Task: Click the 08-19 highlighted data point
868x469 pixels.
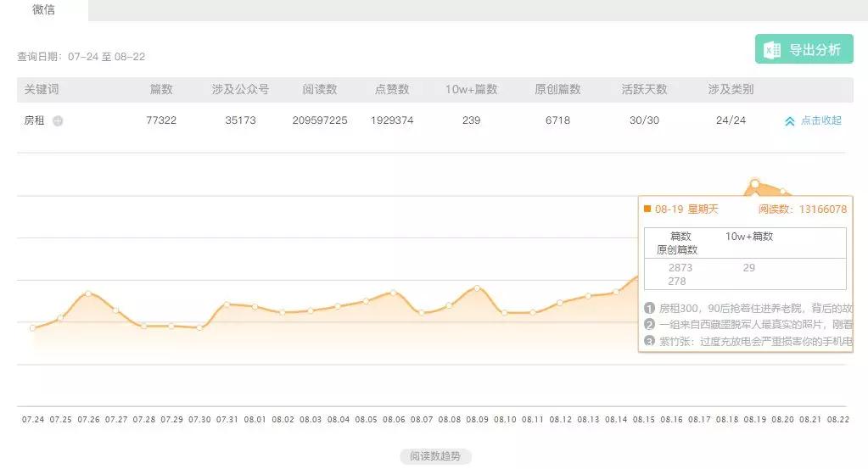Action: click(754, 183)
